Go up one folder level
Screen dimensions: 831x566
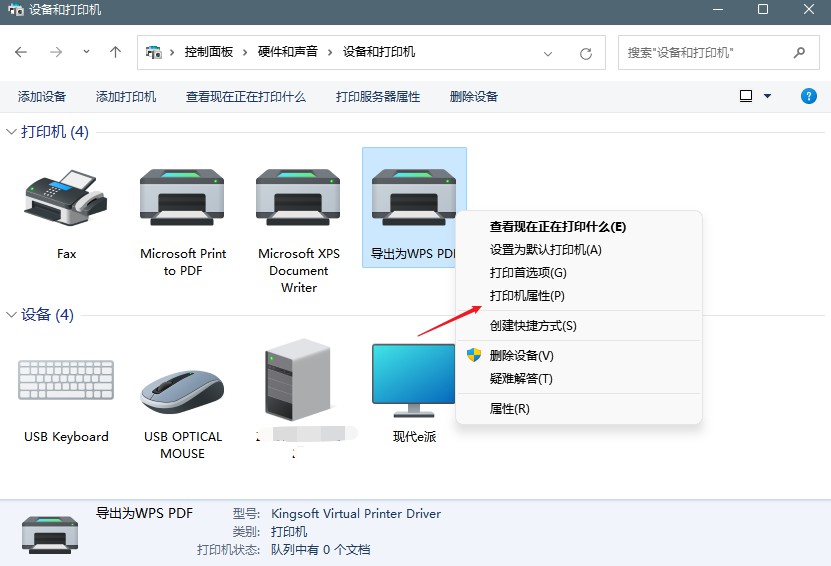click(116, 52)
